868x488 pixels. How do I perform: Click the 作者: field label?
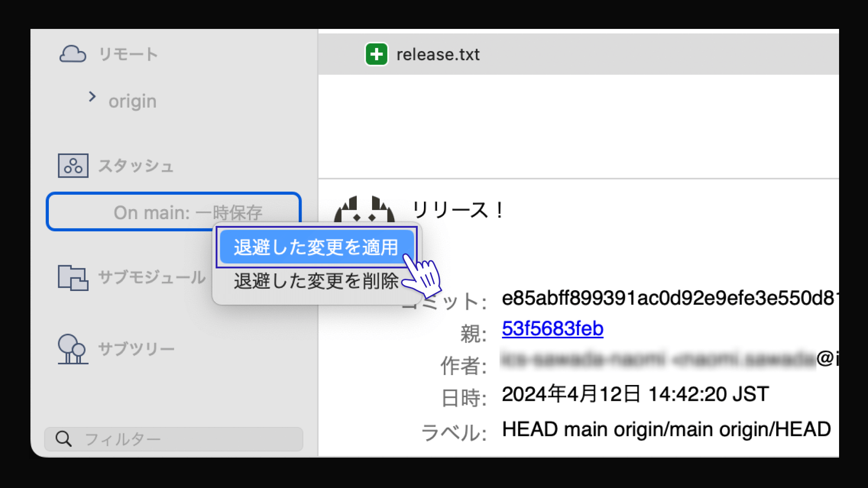pos(463,366)
